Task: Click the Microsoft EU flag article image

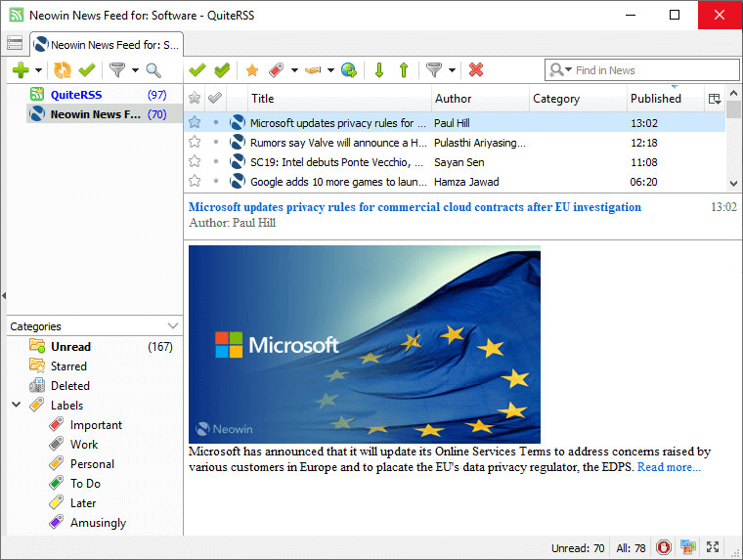Action: click(x=365, y=344)
